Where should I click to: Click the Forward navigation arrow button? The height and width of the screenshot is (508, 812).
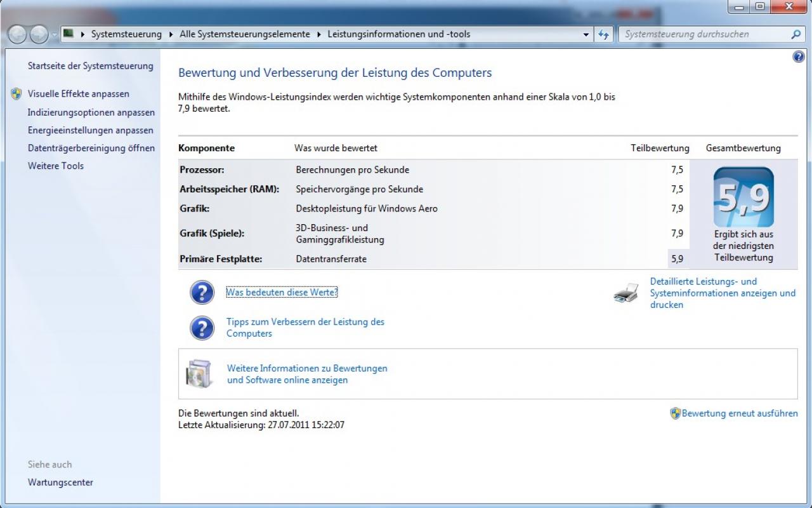click(x=39, y=34)
